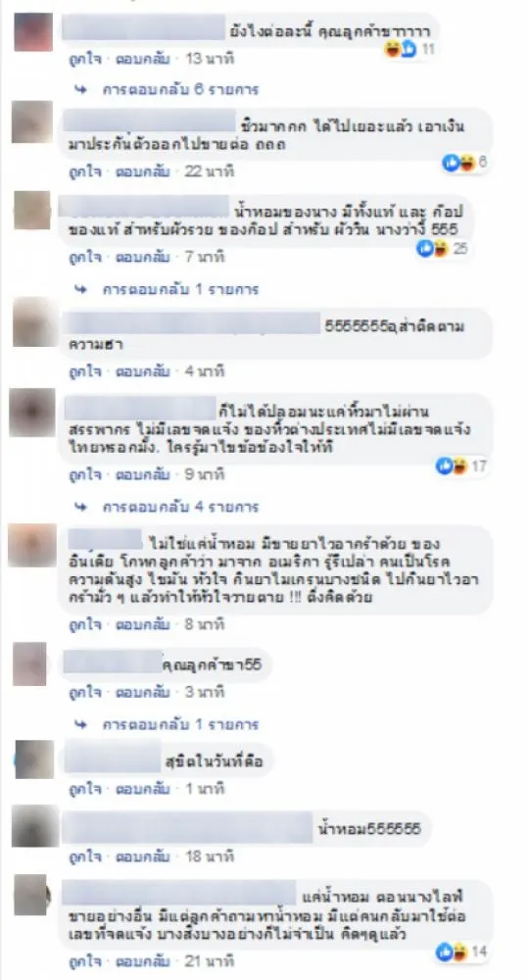Expand the 4 replies thread
The height and width of the screenshot is (980, 528).
click(180, 507)
